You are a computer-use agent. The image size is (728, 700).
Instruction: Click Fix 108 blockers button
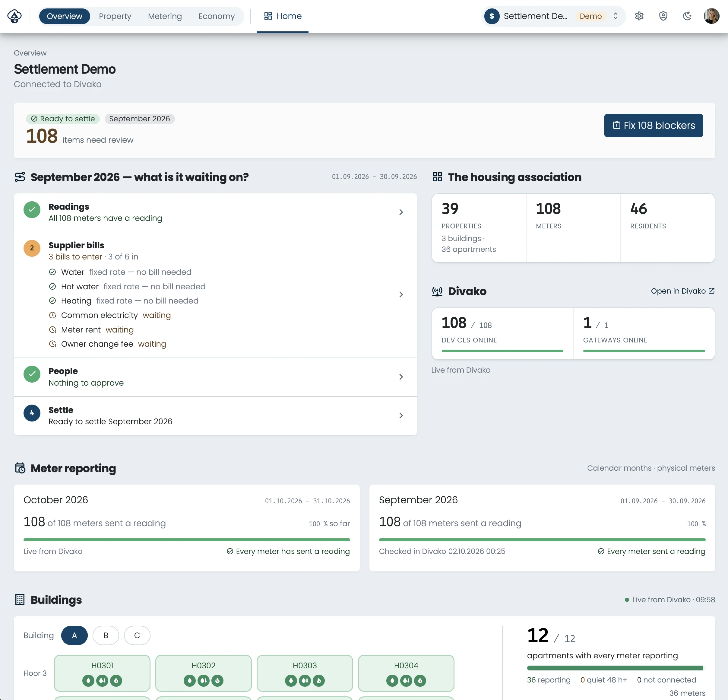pos(653,126)
